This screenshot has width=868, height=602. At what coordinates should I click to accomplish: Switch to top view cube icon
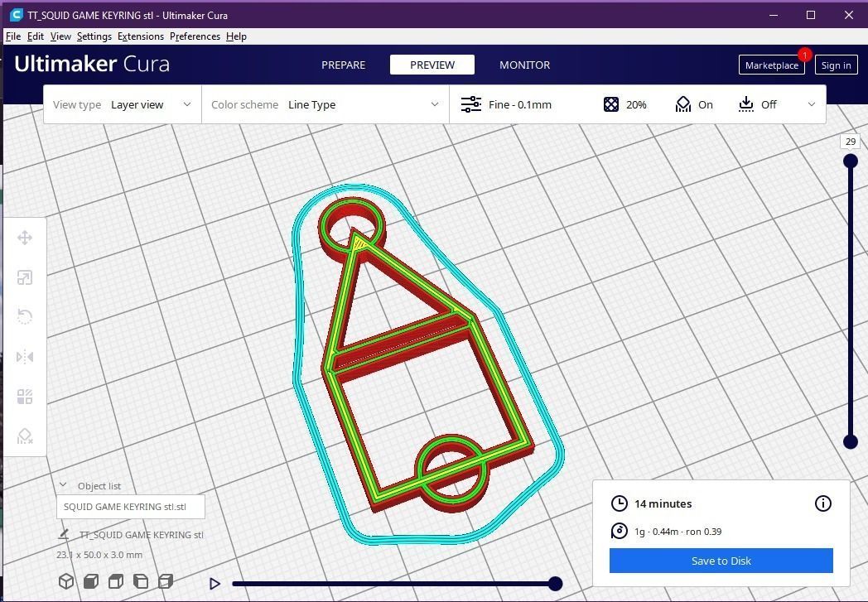pos(116,581)
